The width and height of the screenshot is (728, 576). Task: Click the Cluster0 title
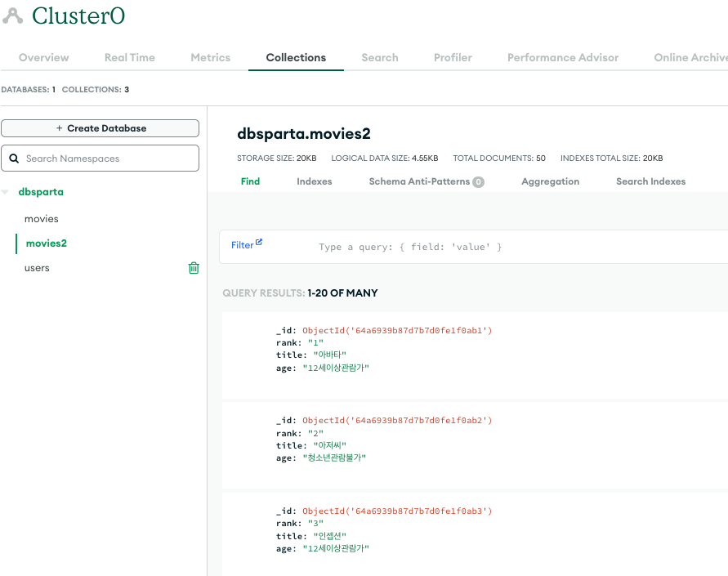coord(78,16)
